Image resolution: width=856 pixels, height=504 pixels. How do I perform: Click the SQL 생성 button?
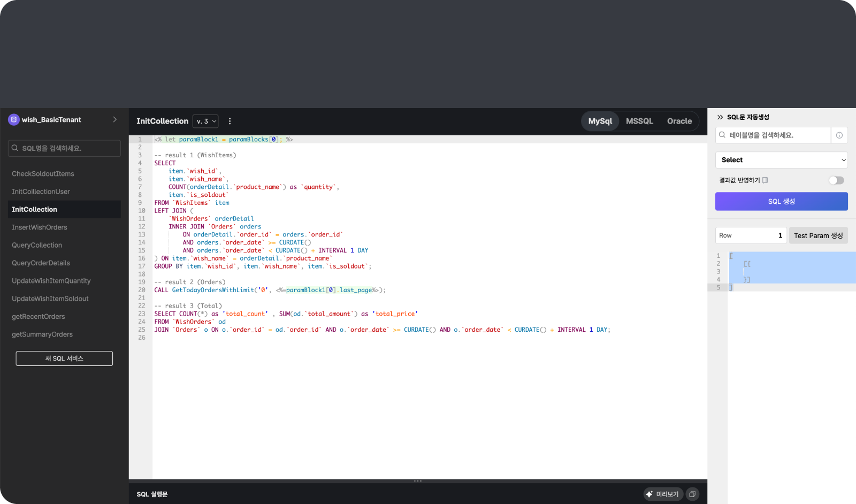(781, 202)
